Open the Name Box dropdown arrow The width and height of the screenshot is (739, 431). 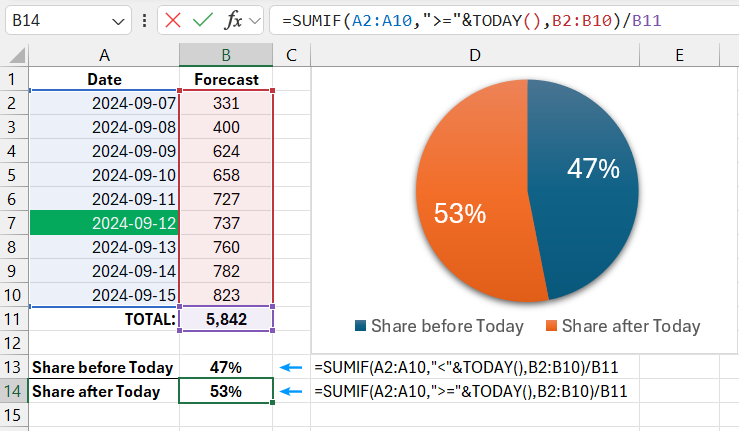119,20
